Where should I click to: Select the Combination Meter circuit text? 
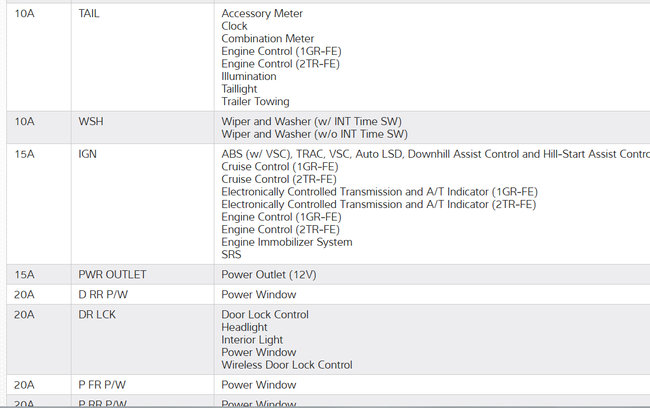click(x=267, y=39)
